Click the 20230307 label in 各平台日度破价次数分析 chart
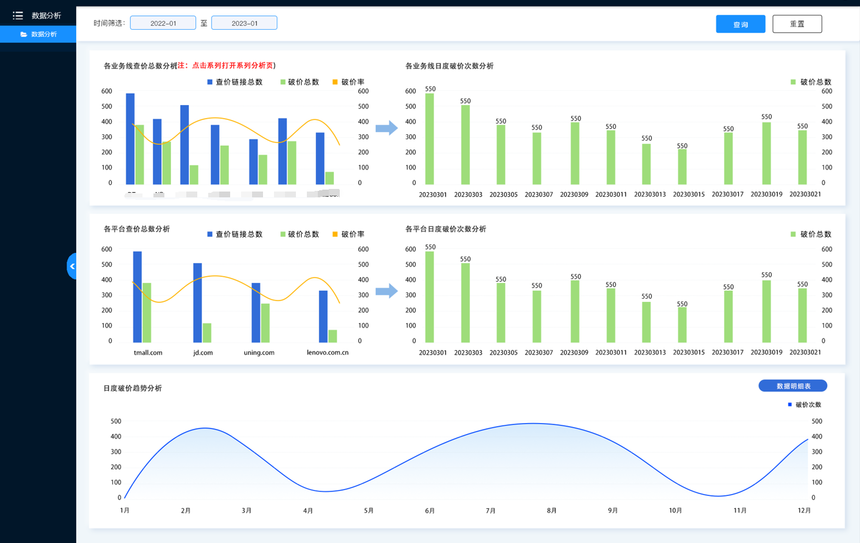860x543 pixels. pyautogui.click(x=539, y=353)
